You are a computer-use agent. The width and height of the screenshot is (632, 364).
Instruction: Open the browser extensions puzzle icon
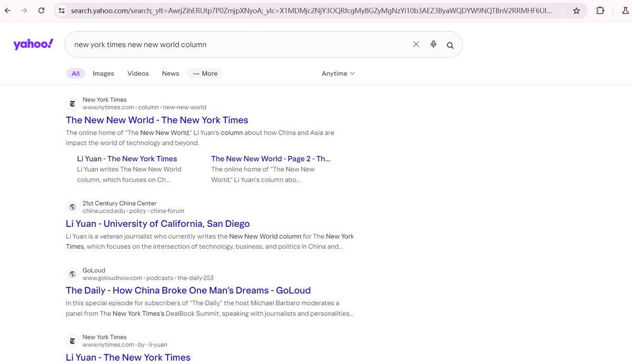click(x=600, y=11)
